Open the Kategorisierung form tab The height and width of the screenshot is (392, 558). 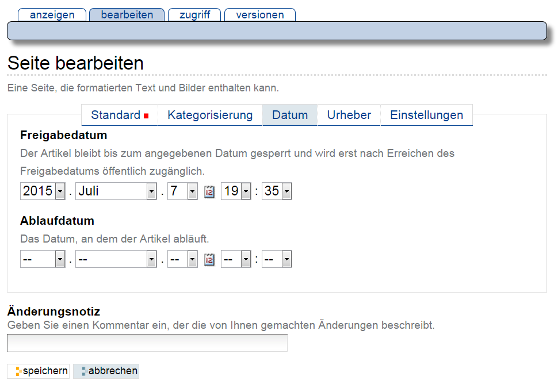(210, 115)
